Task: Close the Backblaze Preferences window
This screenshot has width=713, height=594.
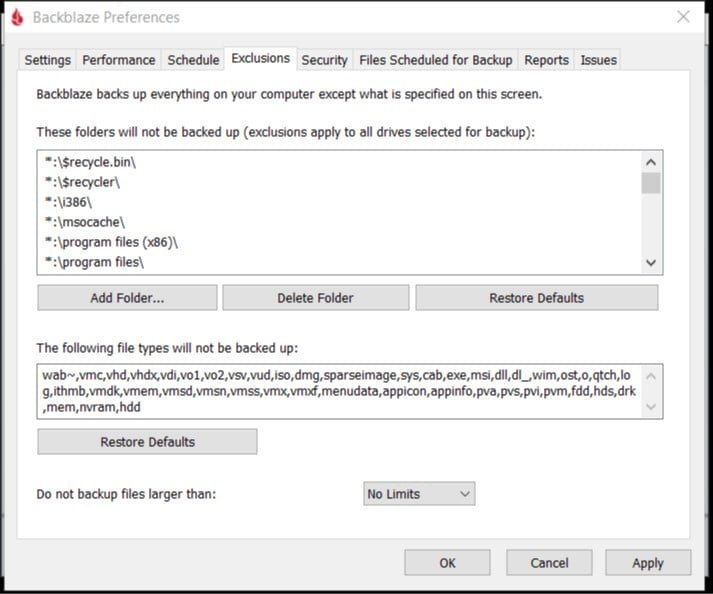Action: tap(683, 17)
